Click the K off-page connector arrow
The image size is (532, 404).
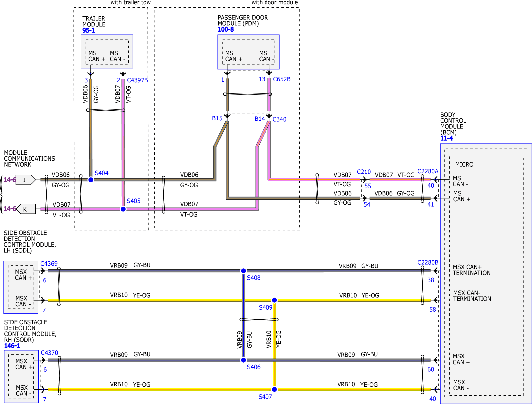[26, 209]
